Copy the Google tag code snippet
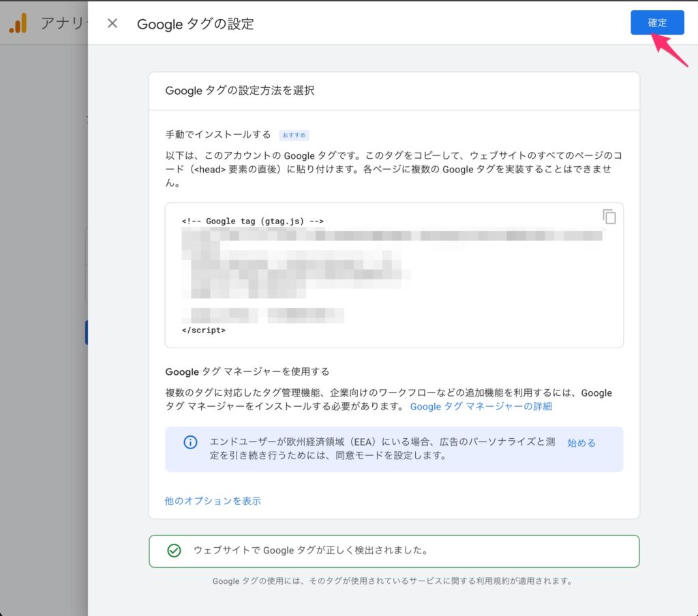This screenshot has height=616, width=698. [609, 217]
